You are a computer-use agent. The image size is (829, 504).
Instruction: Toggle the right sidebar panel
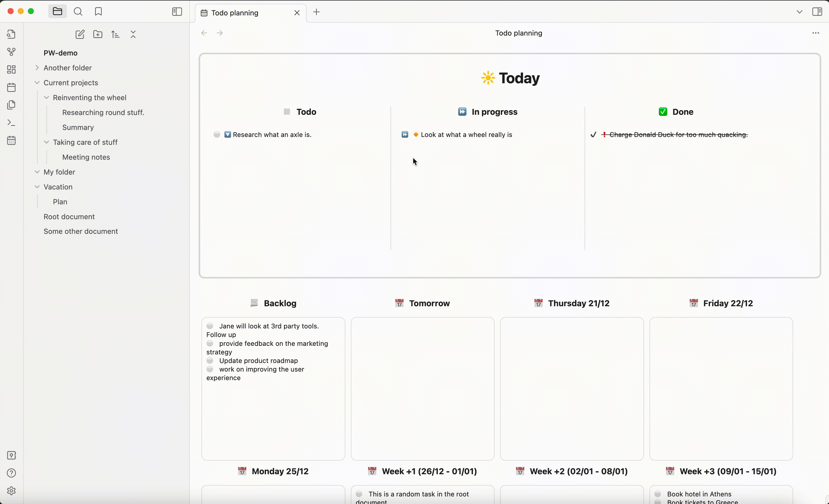(x=817, y=12)
